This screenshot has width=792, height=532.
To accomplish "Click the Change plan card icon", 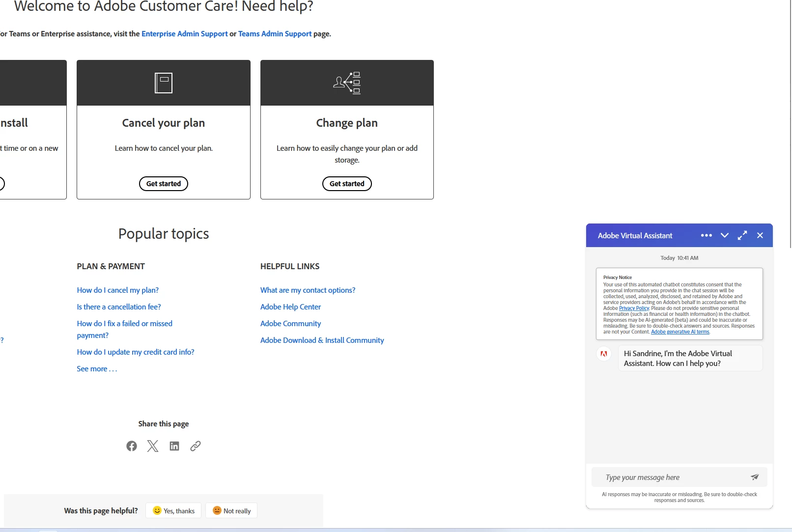I will (x=347, y=83).
